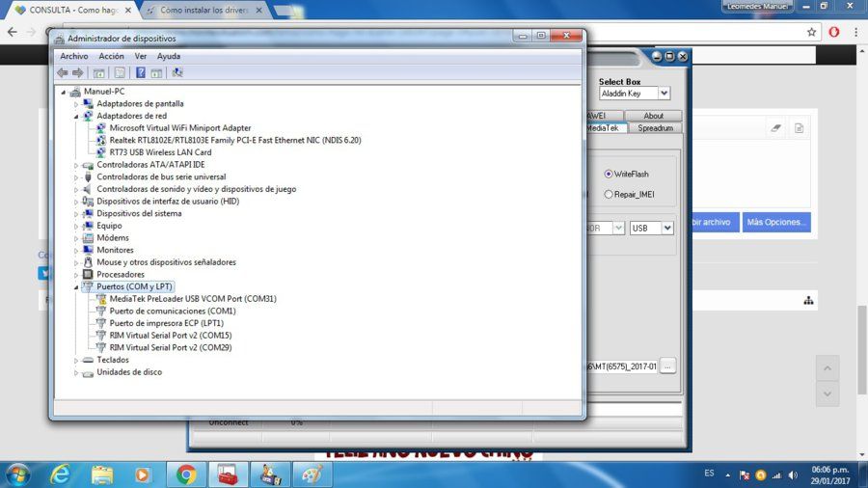Screen dimensions: 868x488
Task: Open Google Chrome from the taskbar
Action: click(x=186, y=474)
